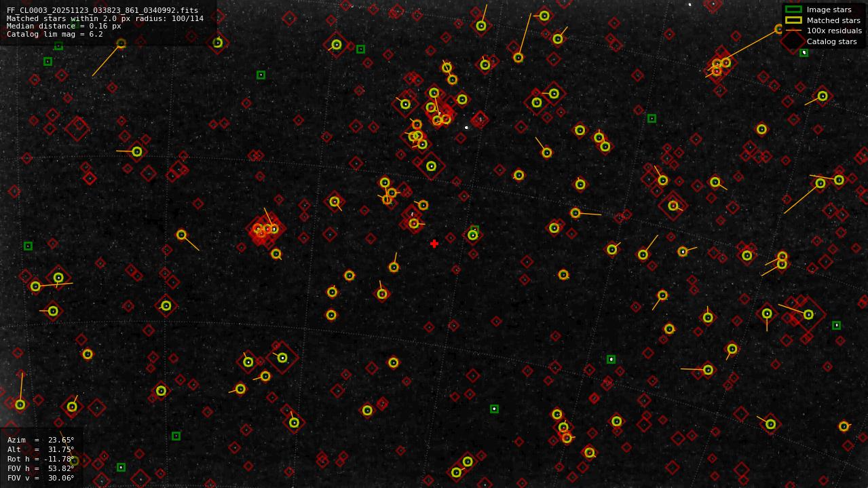Select the 'Catalog stars' legend label
This screenshot has width=868, height=488.
(831, 41)
